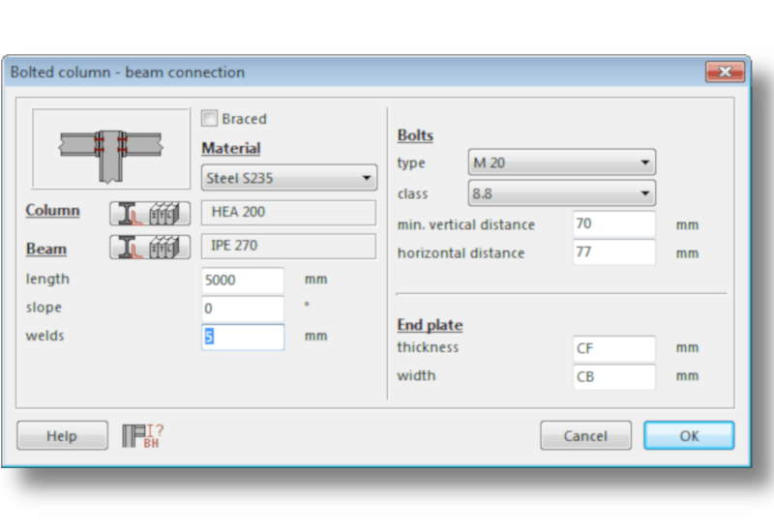Click the End plate thickness field CF

click(x=614, y=348)
